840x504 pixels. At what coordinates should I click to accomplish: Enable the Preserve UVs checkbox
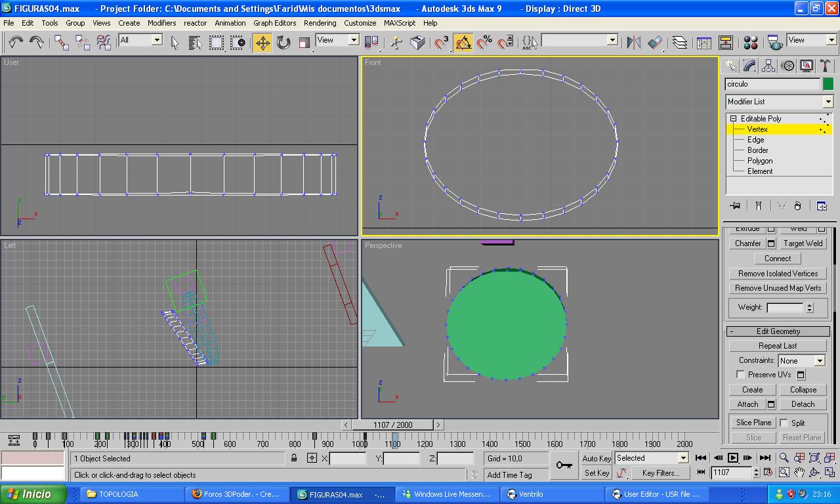(740, 375)
